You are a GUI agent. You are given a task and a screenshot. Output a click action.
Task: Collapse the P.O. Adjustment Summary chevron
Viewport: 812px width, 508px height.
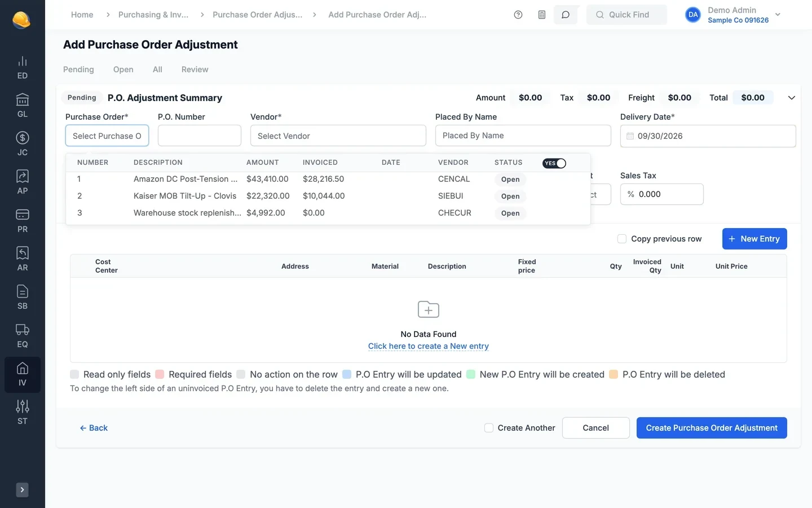click(x=792, y=98)
